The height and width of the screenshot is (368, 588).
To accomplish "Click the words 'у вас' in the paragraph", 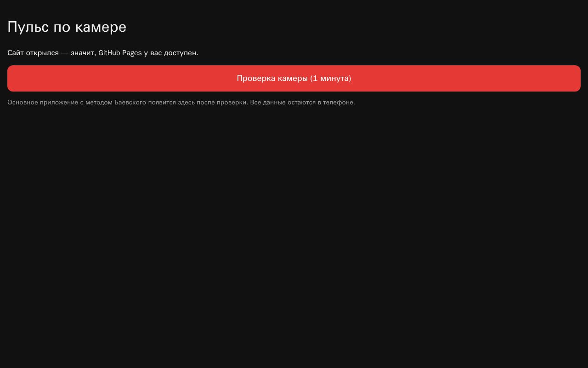I will tap(153, 53).
